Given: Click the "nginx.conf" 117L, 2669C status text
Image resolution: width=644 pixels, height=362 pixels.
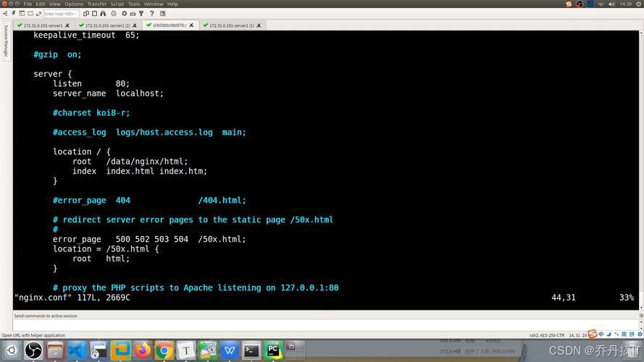Looking at the screenshot, I should [72, 298].
